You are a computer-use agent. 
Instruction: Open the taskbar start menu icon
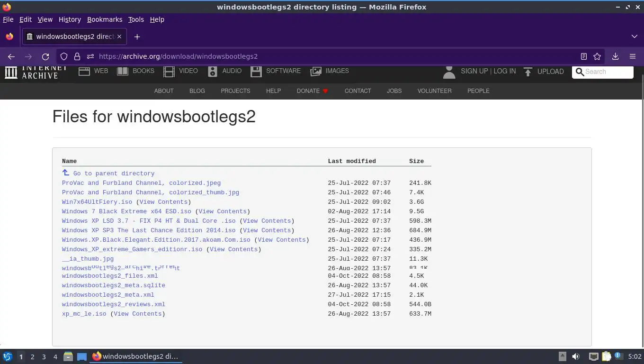coord(7,356)
